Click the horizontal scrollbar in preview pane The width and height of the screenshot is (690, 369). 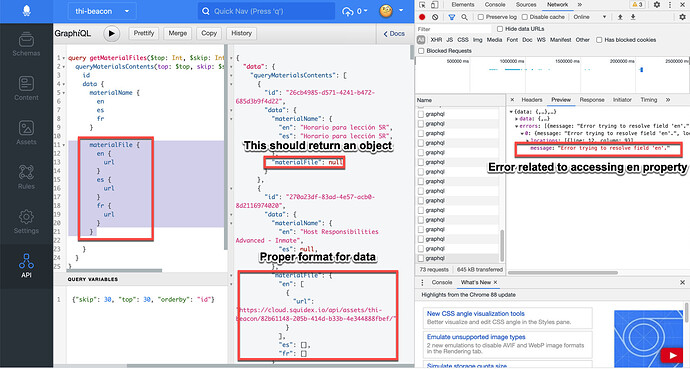(563, 273)
